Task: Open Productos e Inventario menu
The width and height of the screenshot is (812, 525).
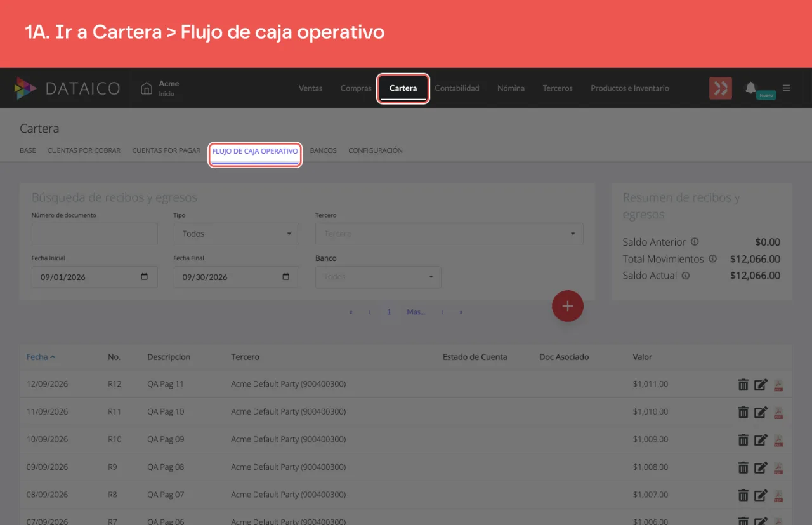Action: point(630,88)
